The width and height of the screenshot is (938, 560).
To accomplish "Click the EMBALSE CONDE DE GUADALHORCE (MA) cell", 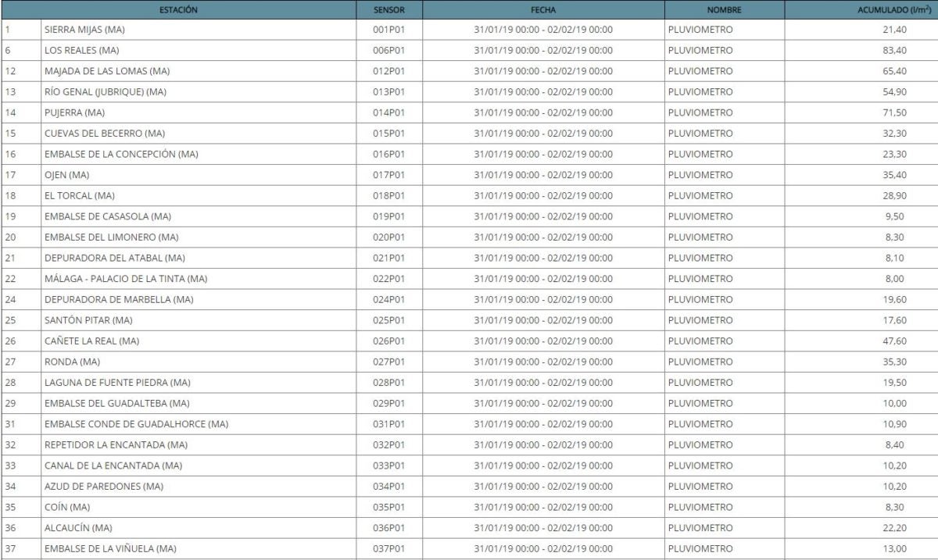I will coord(136,424).
